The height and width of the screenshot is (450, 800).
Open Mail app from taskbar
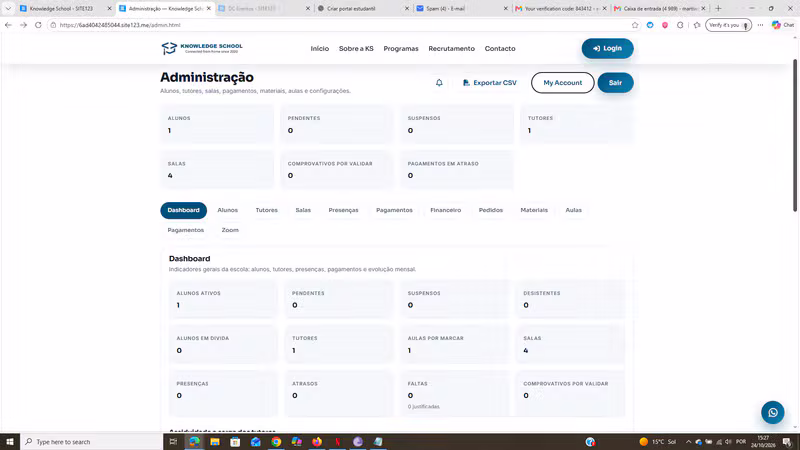coord(256,442)
